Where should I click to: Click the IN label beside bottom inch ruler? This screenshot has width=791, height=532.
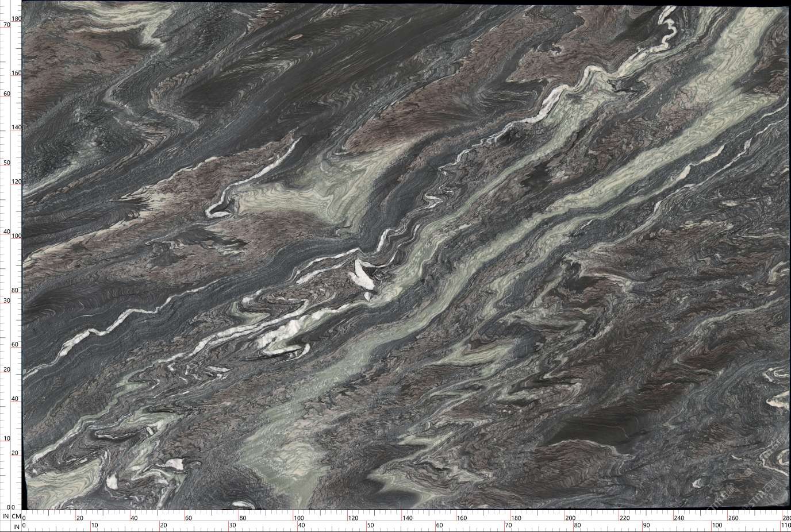[x=16, y=526]
